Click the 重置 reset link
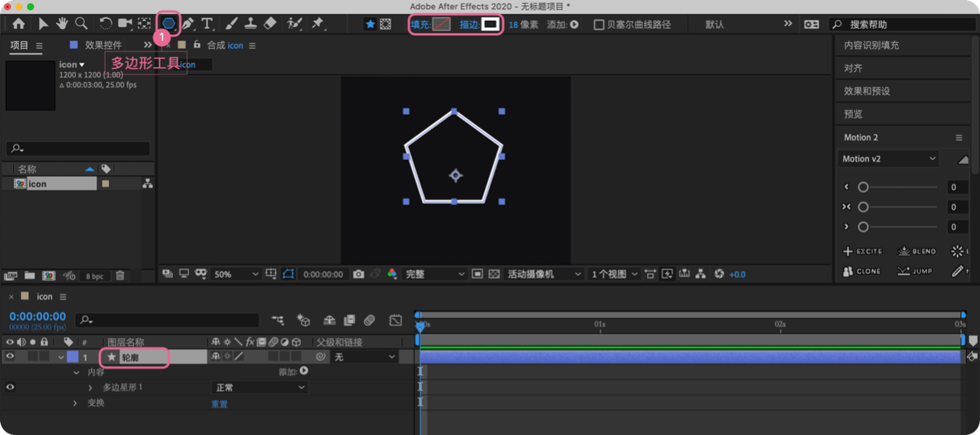Screen dimensions: 980x435 click(220, 404)
